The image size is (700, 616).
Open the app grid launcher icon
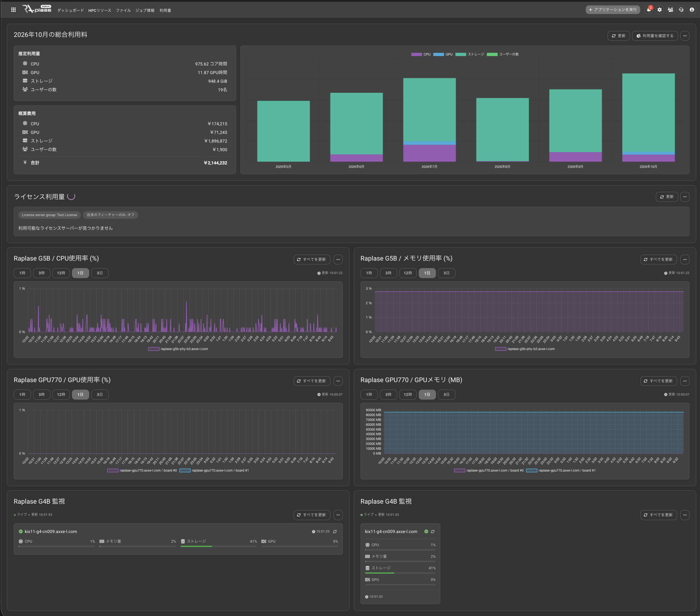(13, 10)
